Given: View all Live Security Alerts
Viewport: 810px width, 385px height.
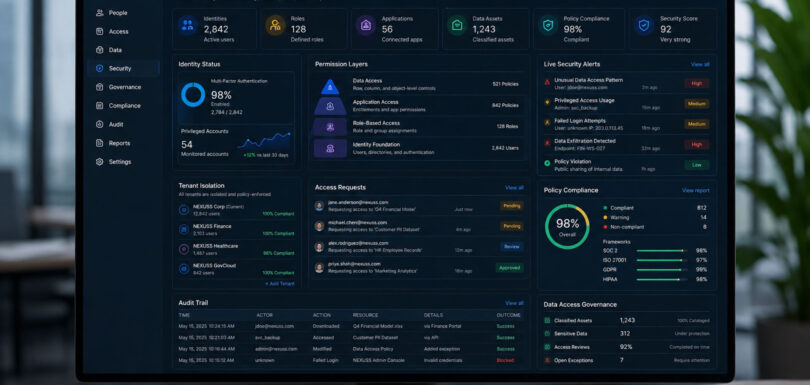Looking at the screenshot, I should 700,65.
